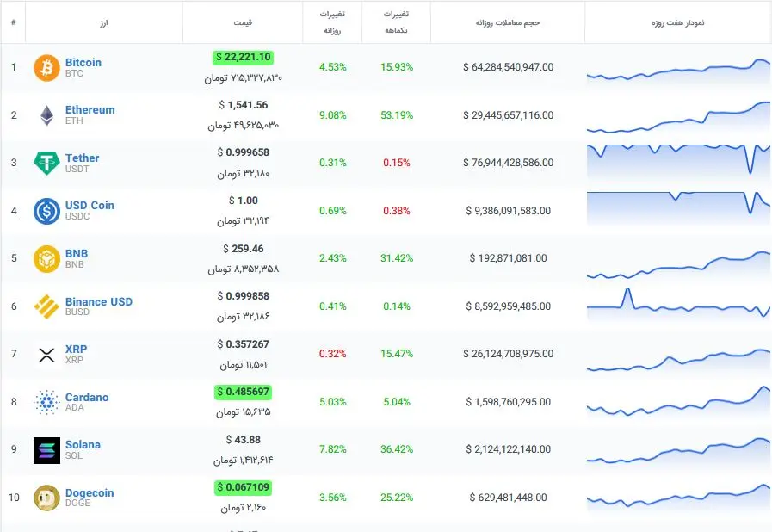Click the XRP logo icon
Viewport: 772px width, 532px height.
(46, 355)
